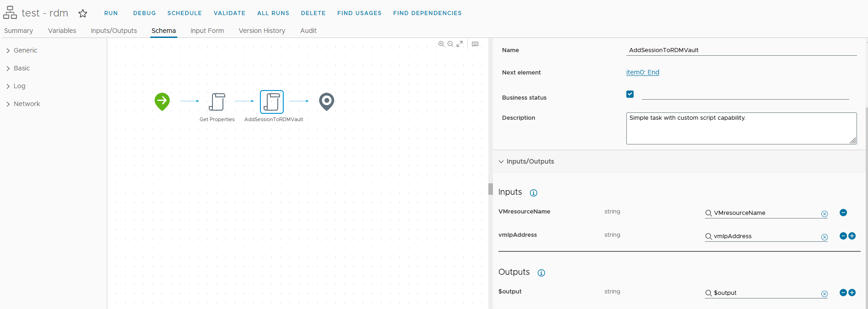Open ALL RUNS

click(x=273, y=13)
